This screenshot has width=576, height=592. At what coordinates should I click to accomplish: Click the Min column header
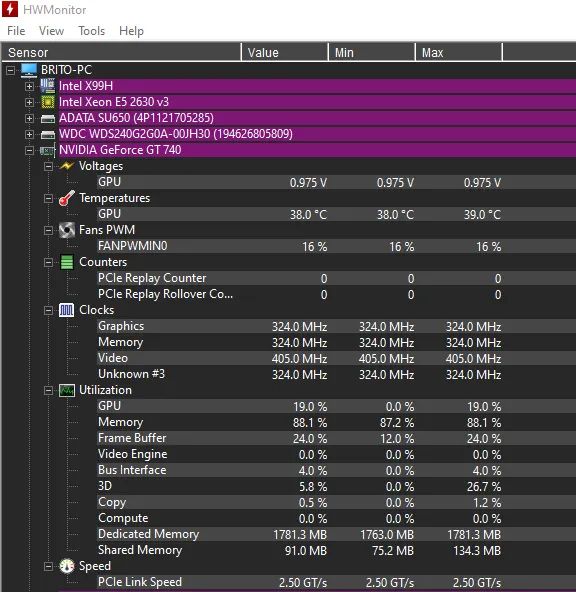click(372, 52)
